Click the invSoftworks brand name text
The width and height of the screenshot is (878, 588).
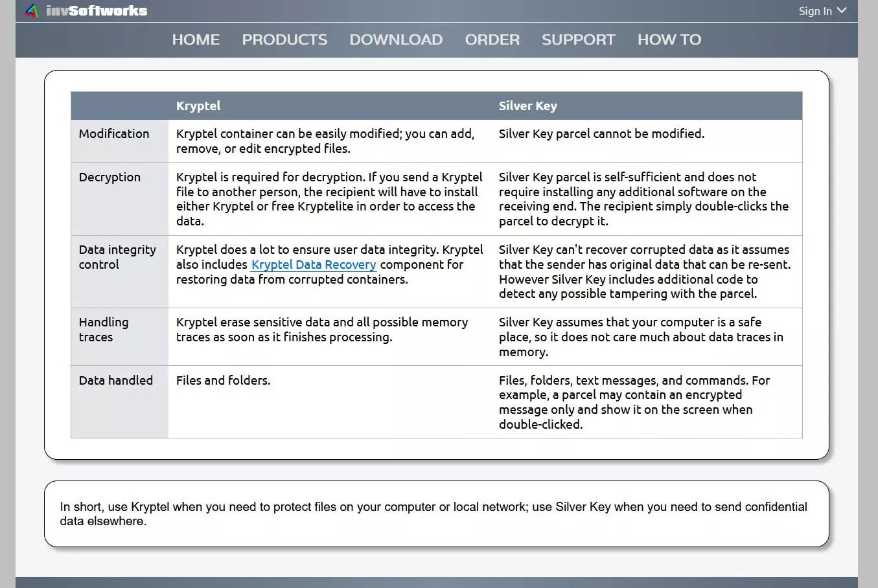point(97,11)
